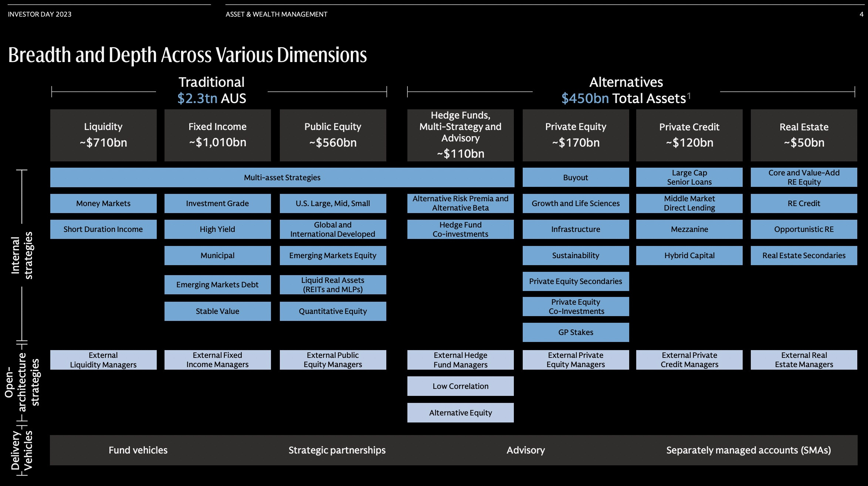
Task: Select Strategic partnerships in bottom bar
Action: (x=337, y=450)
